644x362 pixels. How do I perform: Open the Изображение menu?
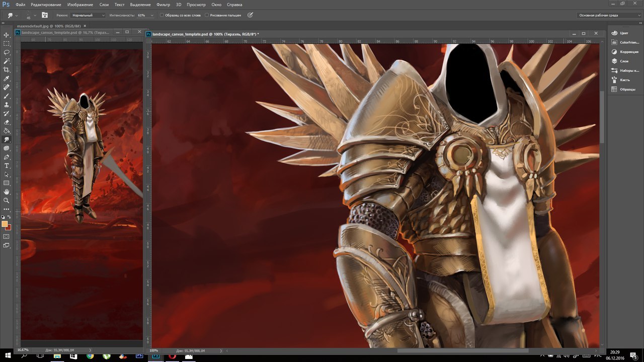tap(80, 5)
